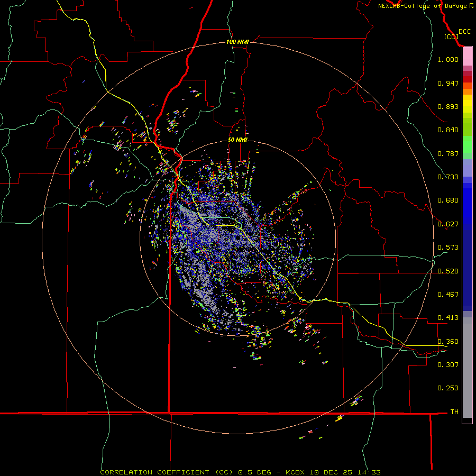Pick the bright green segment of the color bar
The image size is (476, 476).
click(467, 144)
